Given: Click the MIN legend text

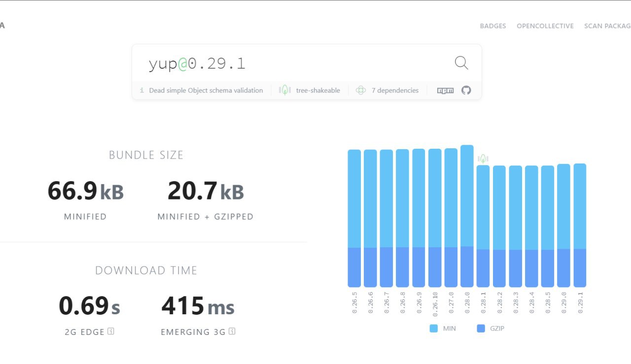Looking at the screenshot, I should click(x=450, y=329).
